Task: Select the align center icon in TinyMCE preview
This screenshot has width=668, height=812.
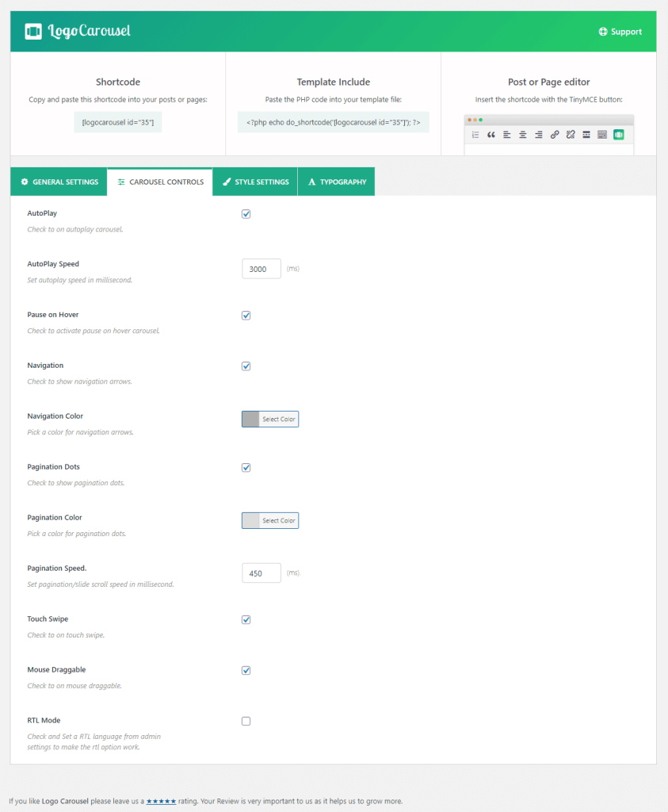Action: (x=523, y=135)
